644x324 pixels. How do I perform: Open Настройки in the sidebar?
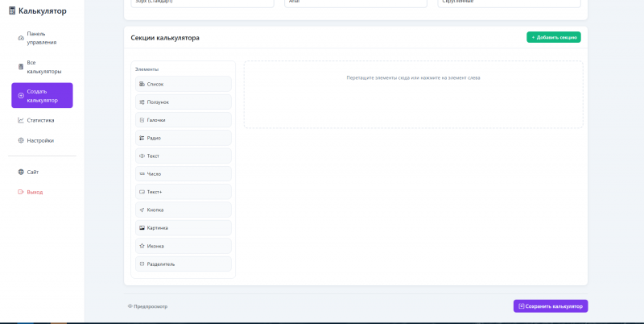[42, 140]
